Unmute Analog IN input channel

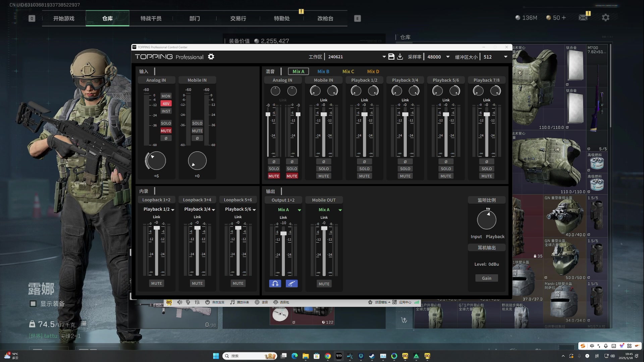166,131
